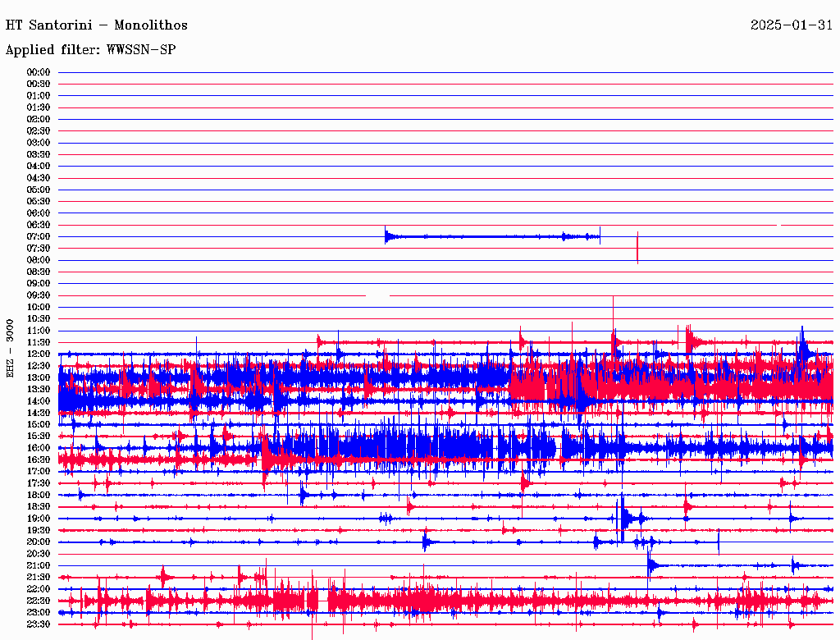Click the 04:00 time label
This screenshot has height=640, width=840.
coord(39,167)
